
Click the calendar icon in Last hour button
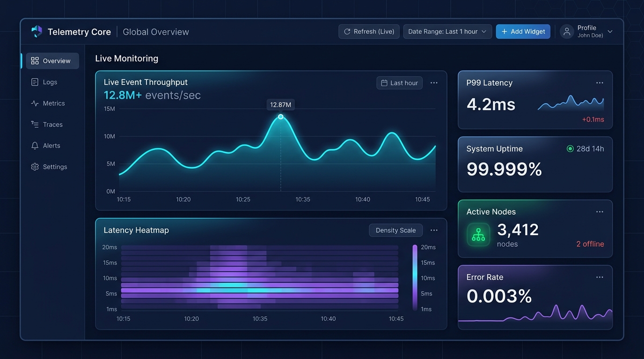384,83
